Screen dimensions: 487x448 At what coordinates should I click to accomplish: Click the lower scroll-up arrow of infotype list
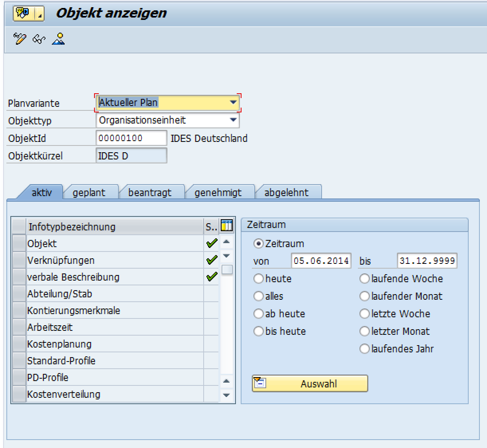(x=226, y=381)
